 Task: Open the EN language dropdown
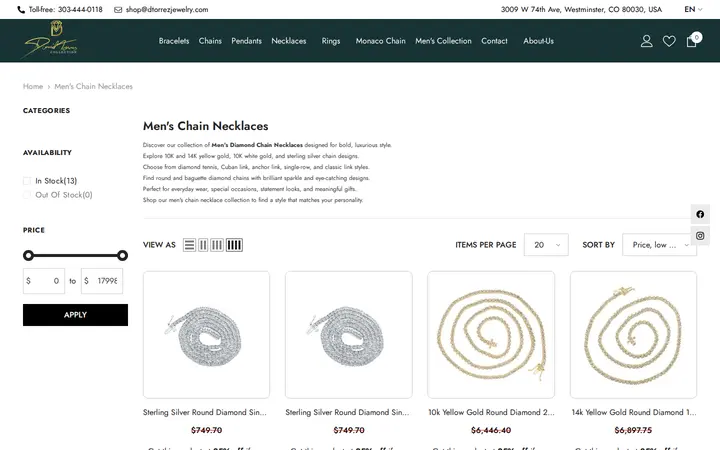(693, 9)
